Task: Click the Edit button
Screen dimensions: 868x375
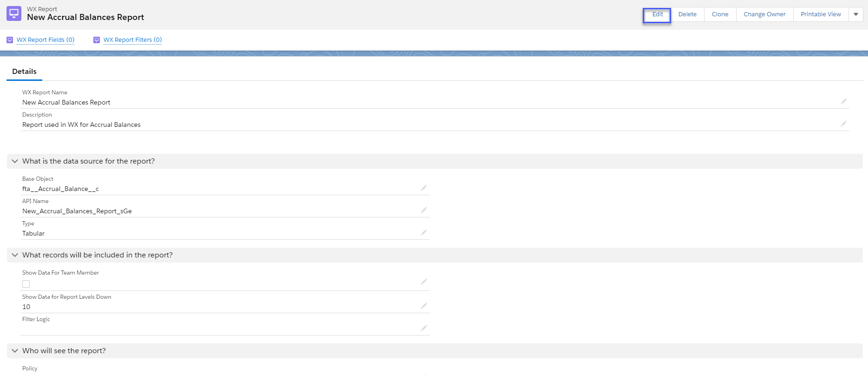Action: click(x=657, y=14)
